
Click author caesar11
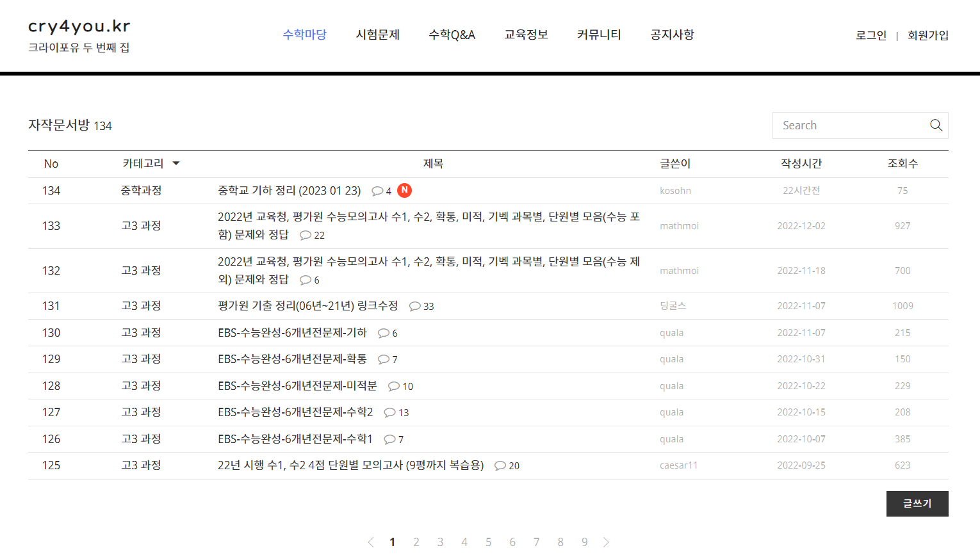tap(679, 465)
